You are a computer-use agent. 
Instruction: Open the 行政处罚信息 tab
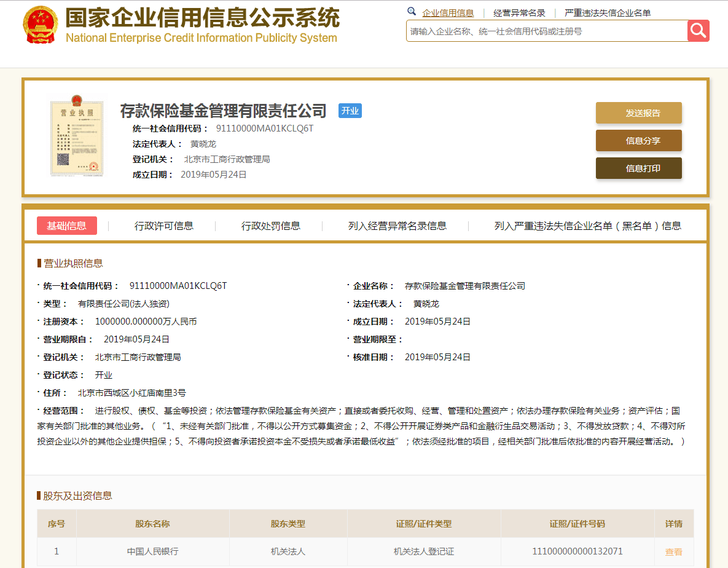coord(271,226)
